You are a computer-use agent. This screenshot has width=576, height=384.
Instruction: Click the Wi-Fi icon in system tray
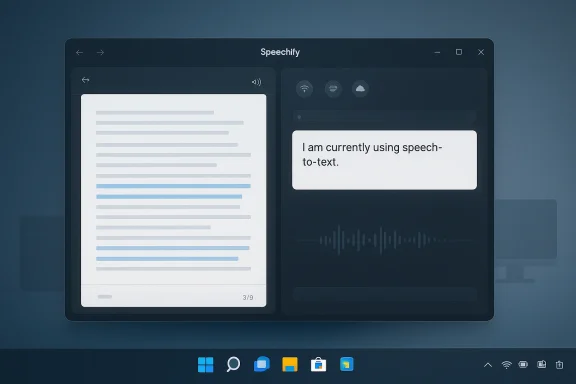coord(506,365)
